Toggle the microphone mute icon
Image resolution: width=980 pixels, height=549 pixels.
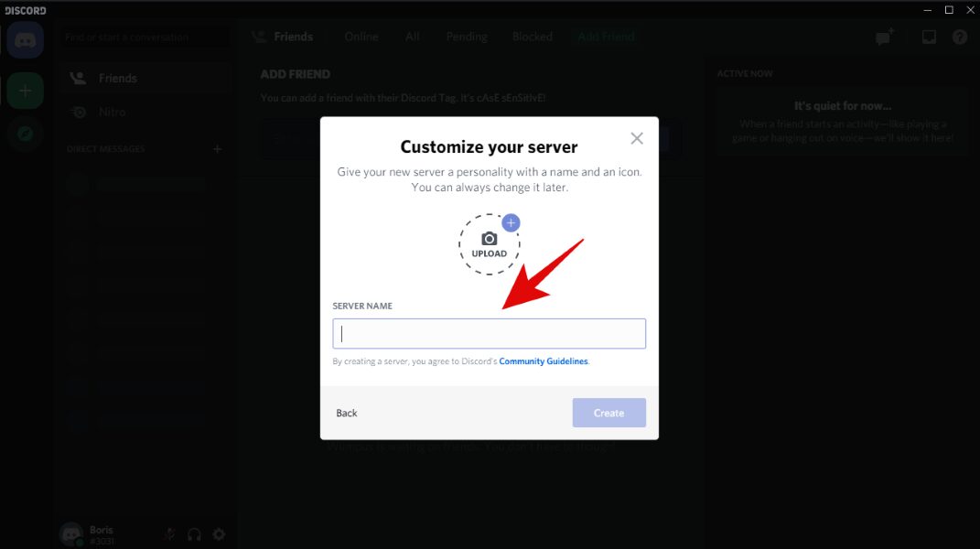(169, 534)
